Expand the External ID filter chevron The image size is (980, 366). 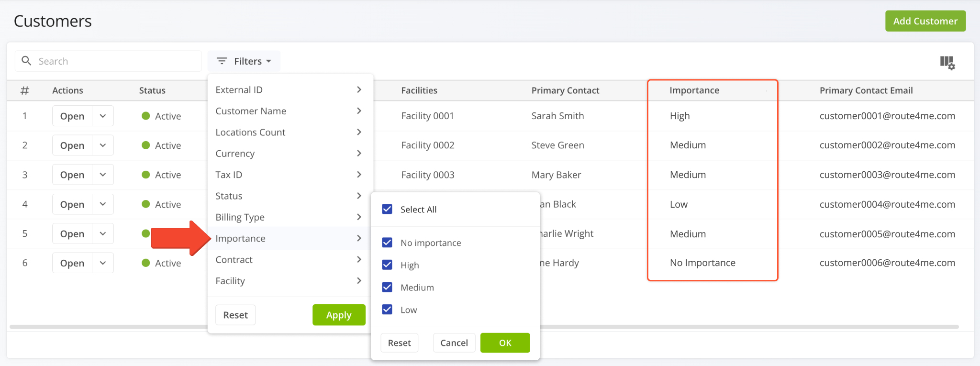point(359,89)
